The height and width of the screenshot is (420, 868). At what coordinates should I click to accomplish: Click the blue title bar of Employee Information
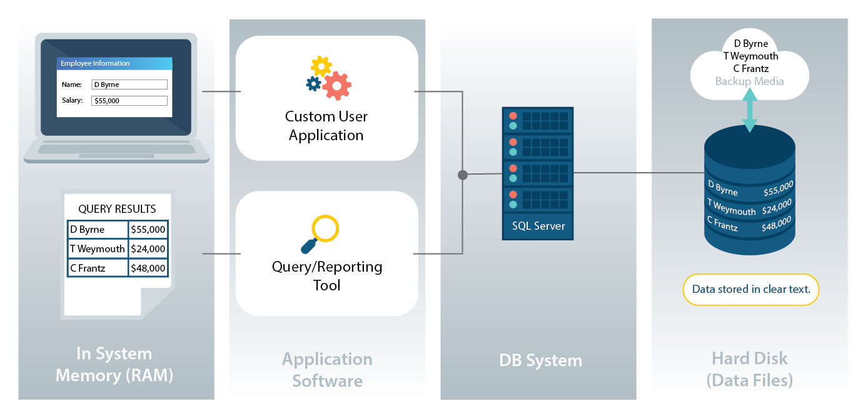[114, 63]
